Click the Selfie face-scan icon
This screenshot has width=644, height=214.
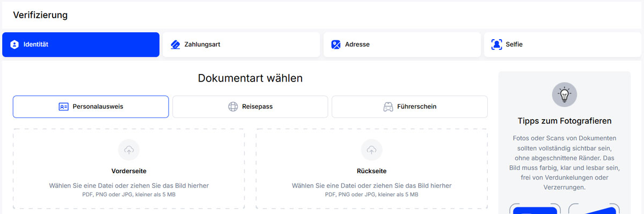(x=496, y=45)
